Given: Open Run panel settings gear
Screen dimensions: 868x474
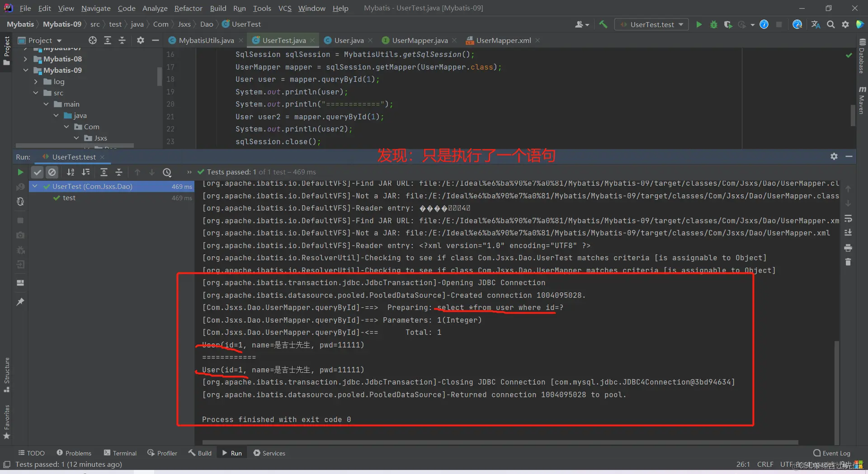Looking at the screenshot, I should (834, 156).
